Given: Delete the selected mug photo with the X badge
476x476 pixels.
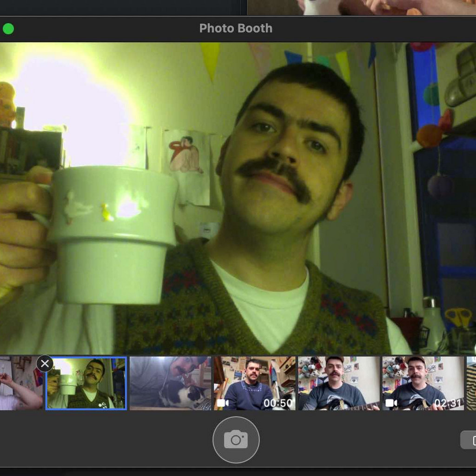Looking at the screenshot, I should click(45, 364).
